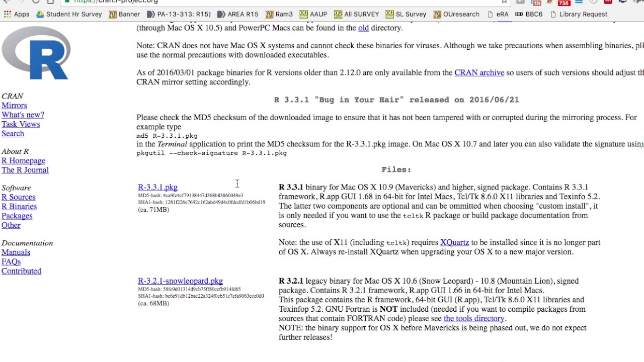The height and width of the screenshot is (362, 644).
Task: Go to Task Views page
Action: point(21,124)
